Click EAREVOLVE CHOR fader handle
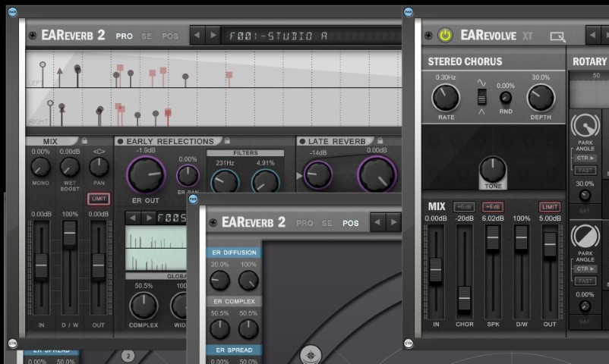Viewport: 609px width, 364px height. tap(464, 298)
